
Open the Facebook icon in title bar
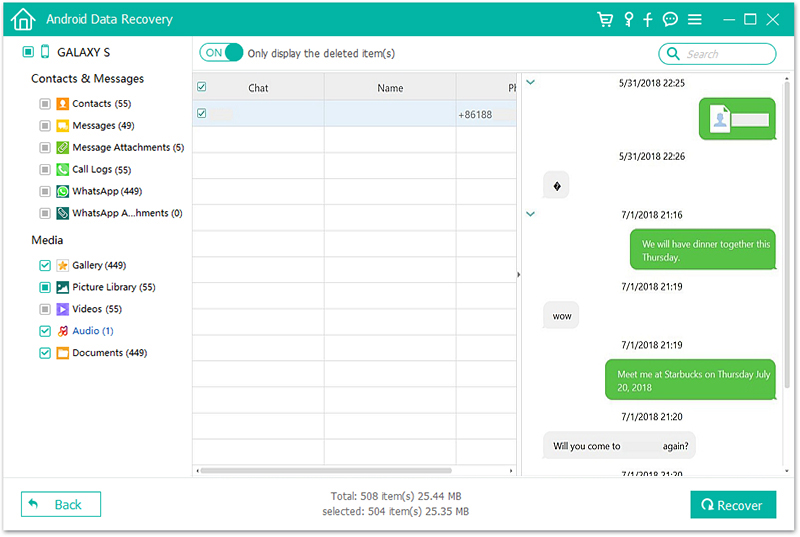pos(647,19)
